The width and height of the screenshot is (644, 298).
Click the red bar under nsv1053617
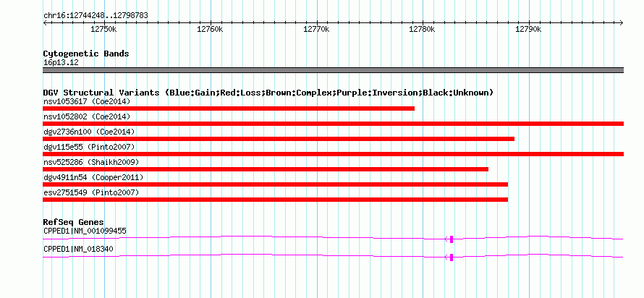(229, 108)
